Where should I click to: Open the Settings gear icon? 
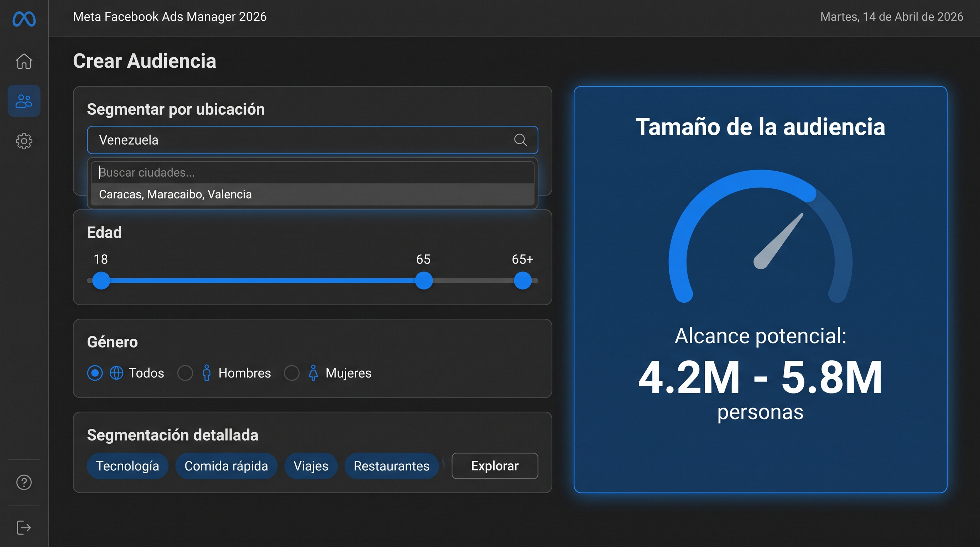coord(24,141)
